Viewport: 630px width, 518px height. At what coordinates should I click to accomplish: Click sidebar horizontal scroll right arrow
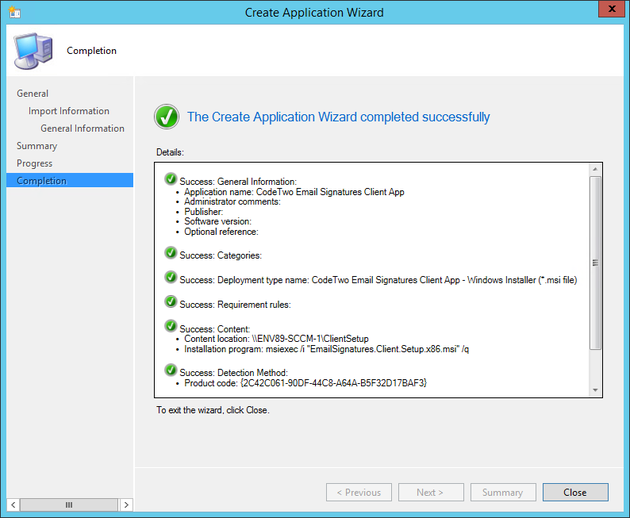tap(126, 505)
